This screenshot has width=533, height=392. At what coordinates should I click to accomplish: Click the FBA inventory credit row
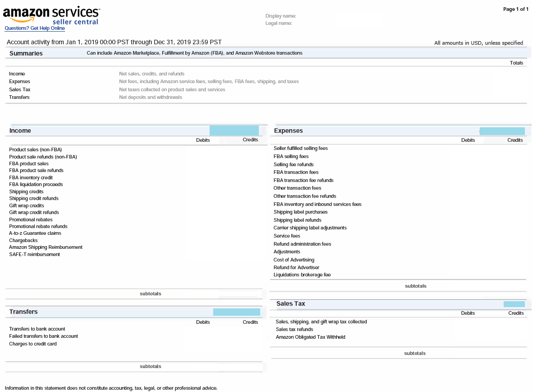point(31,177)
